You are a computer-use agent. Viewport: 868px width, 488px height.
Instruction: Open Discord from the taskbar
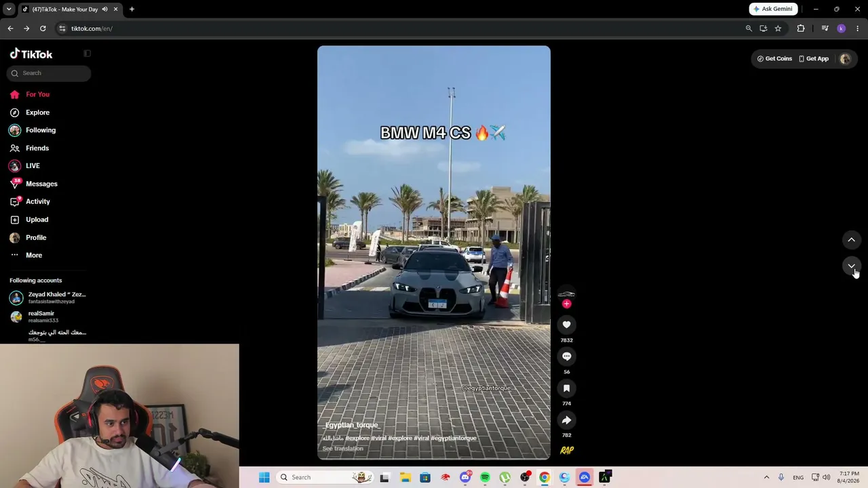(x=465, y=477)
